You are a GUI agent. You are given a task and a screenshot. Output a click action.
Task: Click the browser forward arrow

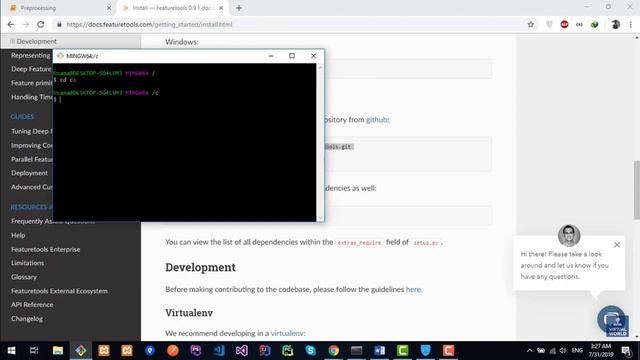pyautogui.click(x=25, y=24)
